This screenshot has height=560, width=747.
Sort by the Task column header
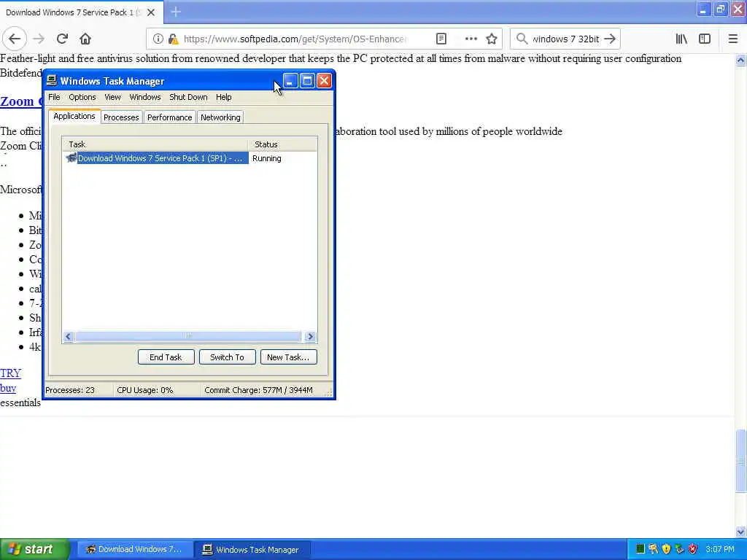pyautogui.click(x=155, y=144)
